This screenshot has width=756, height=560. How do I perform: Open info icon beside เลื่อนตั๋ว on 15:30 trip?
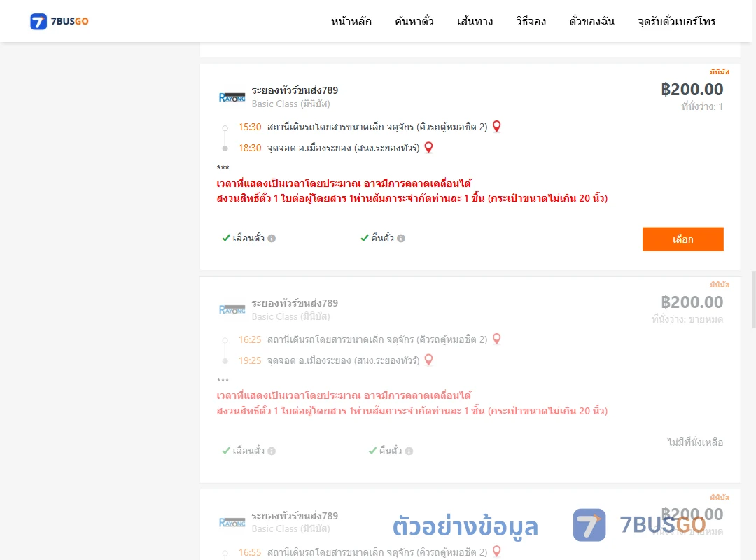(x=272, y=238)
